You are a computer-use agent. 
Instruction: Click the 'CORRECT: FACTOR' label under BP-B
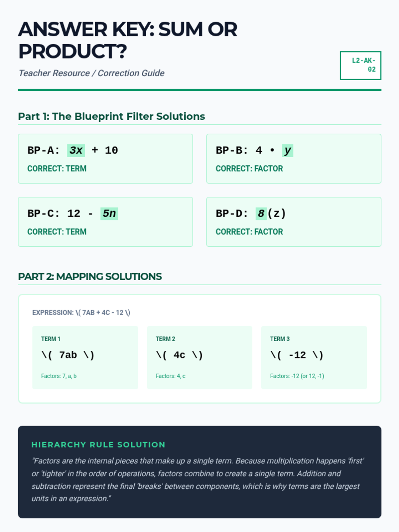pyautogui.click(x=249, y=169)
